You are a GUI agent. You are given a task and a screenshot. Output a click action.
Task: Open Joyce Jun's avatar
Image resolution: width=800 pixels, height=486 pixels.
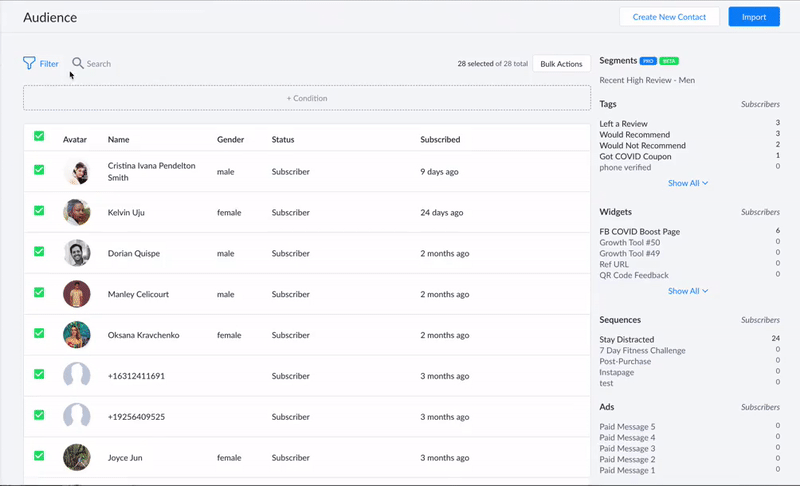[x=77, y=457]
